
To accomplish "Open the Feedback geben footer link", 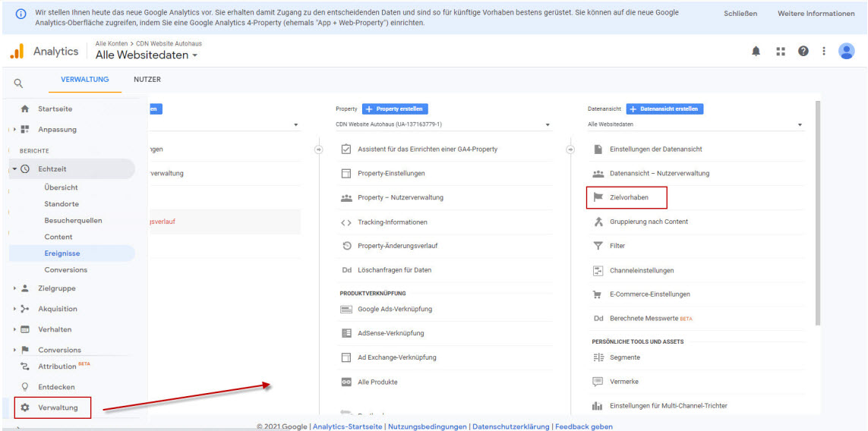I will pos(584,426).
